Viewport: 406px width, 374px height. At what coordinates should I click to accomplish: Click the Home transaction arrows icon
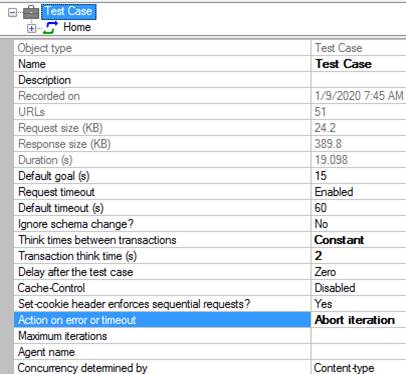[50, 28]
